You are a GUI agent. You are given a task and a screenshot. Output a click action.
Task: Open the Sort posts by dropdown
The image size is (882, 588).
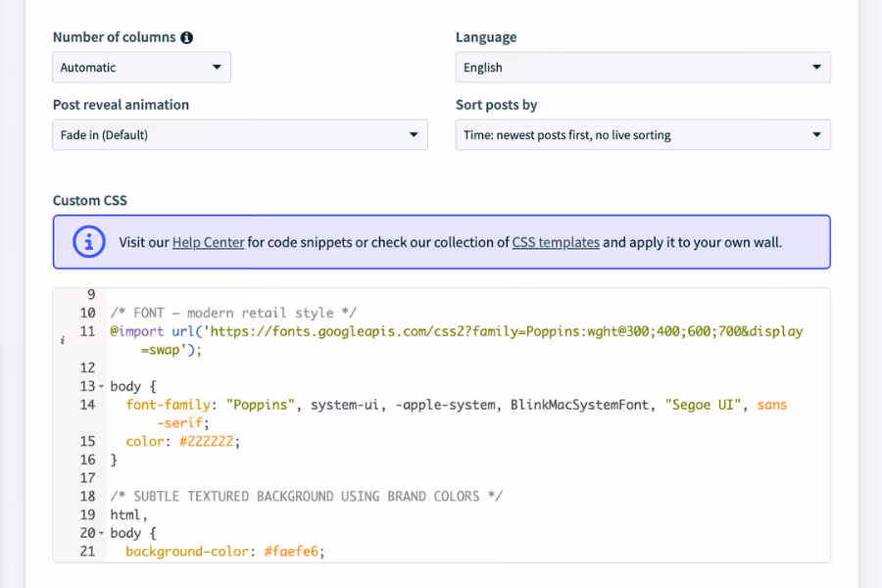643,135
